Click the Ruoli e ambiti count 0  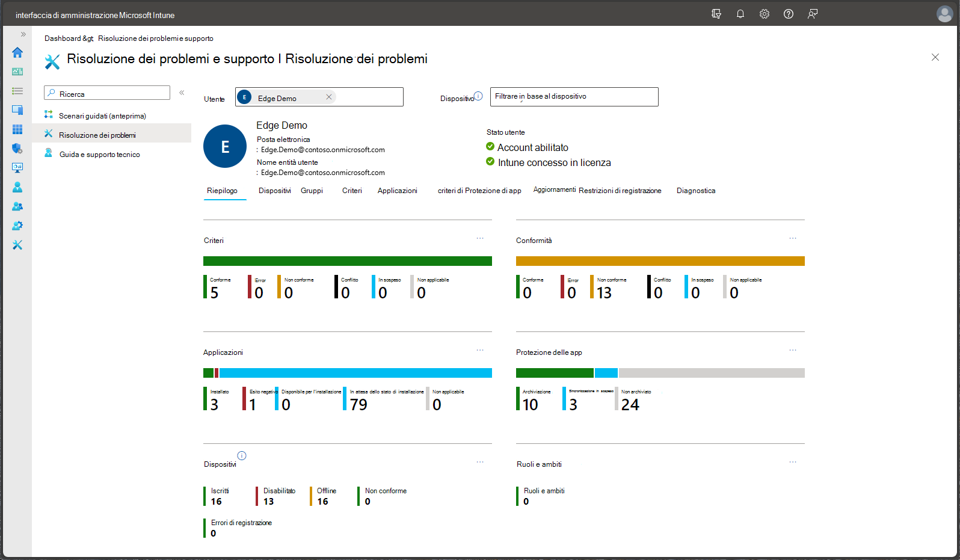[x=526, y=502]
